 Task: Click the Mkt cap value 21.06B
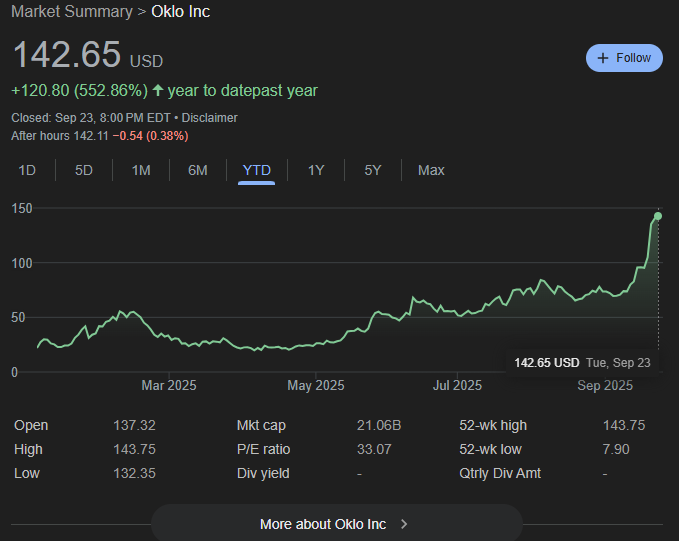[379, 425]
